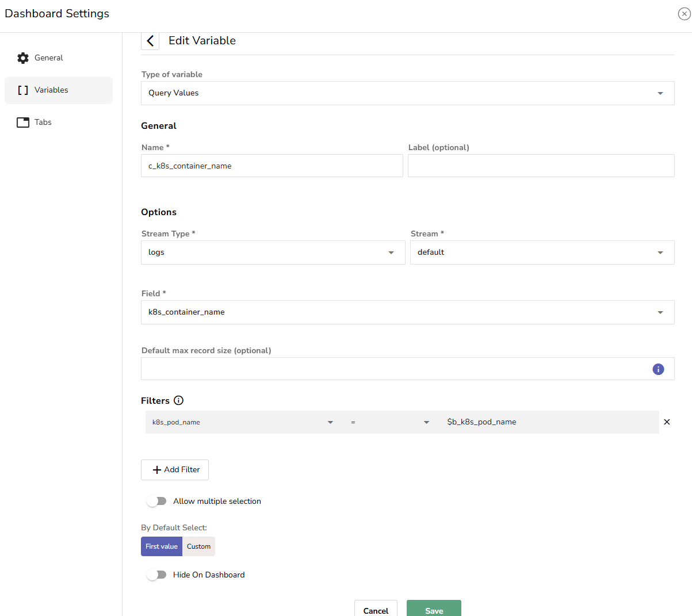Toggle Hide On Dashboard switch
Viewport: 692px width, 616px height.
point(156,575)
